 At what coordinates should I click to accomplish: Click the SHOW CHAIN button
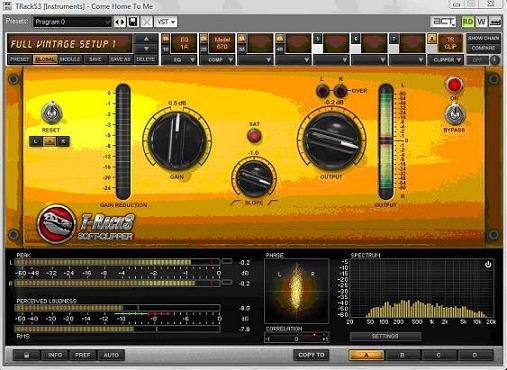483,38
